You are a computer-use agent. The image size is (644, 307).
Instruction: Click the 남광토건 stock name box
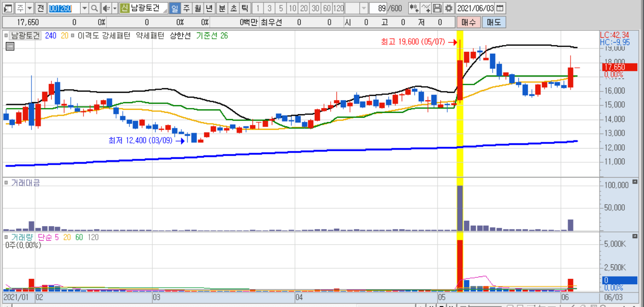tap(149, 8)
